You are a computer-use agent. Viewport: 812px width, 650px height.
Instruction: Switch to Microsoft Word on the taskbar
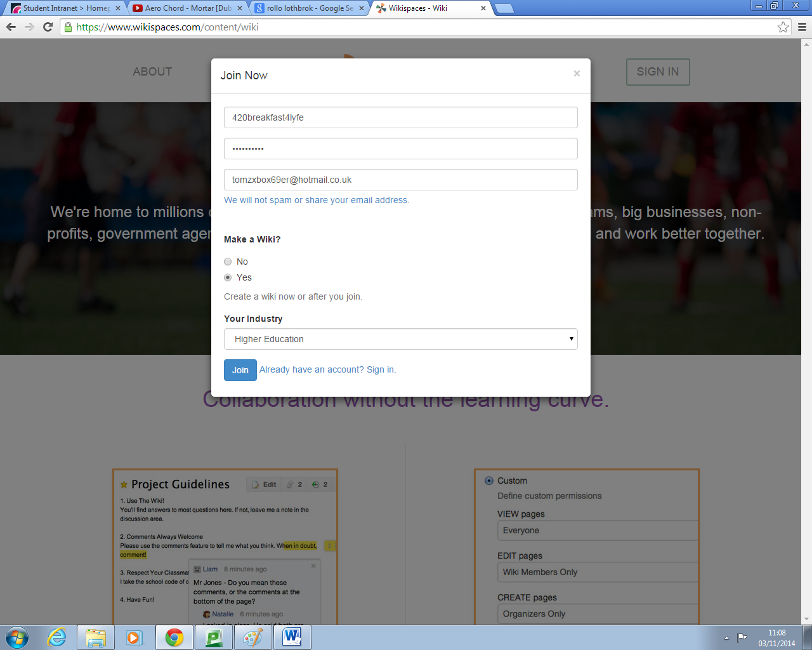pos(292,637)
